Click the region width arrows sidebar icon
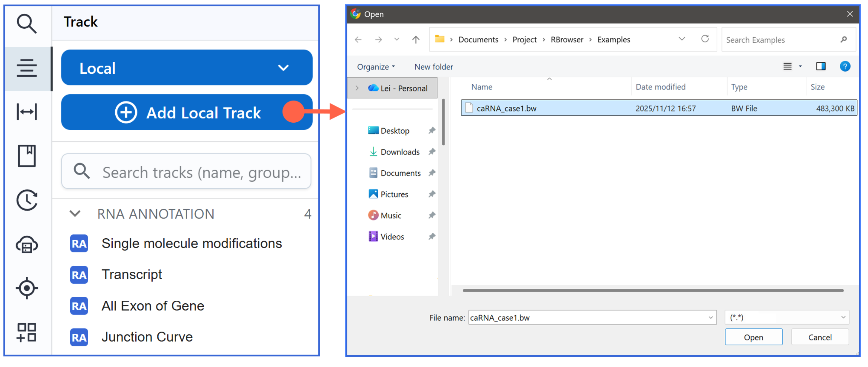Image resolution: width=868 pixels, height=367 pixels. pyautogui.click(x=27, y=112)
